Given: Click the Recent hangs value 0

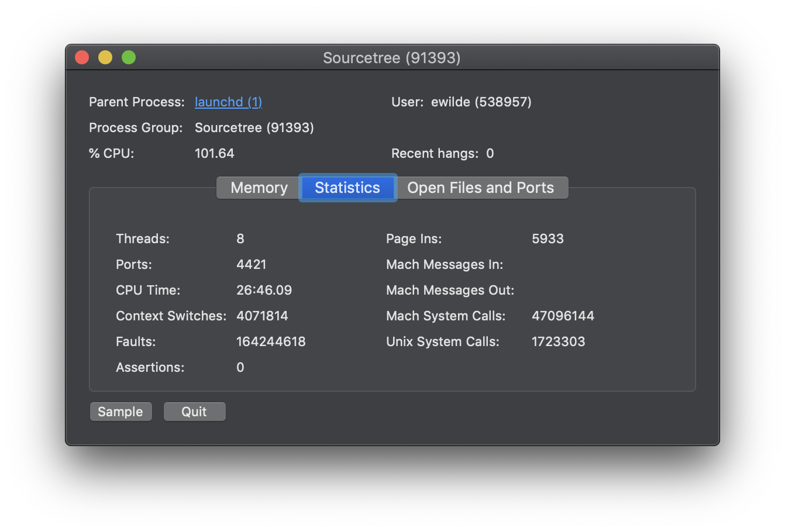Looking at the screenshot, I should click(490, 153).
